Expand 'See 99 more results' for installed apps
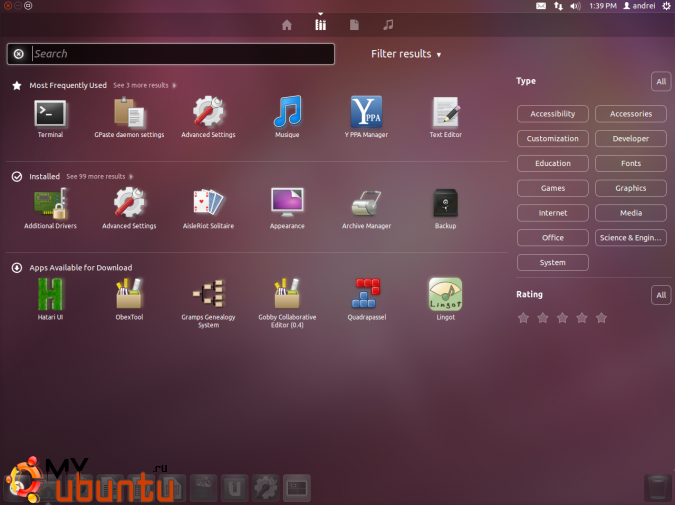Screen dimensions: 675x505 (x=97, y=177)
